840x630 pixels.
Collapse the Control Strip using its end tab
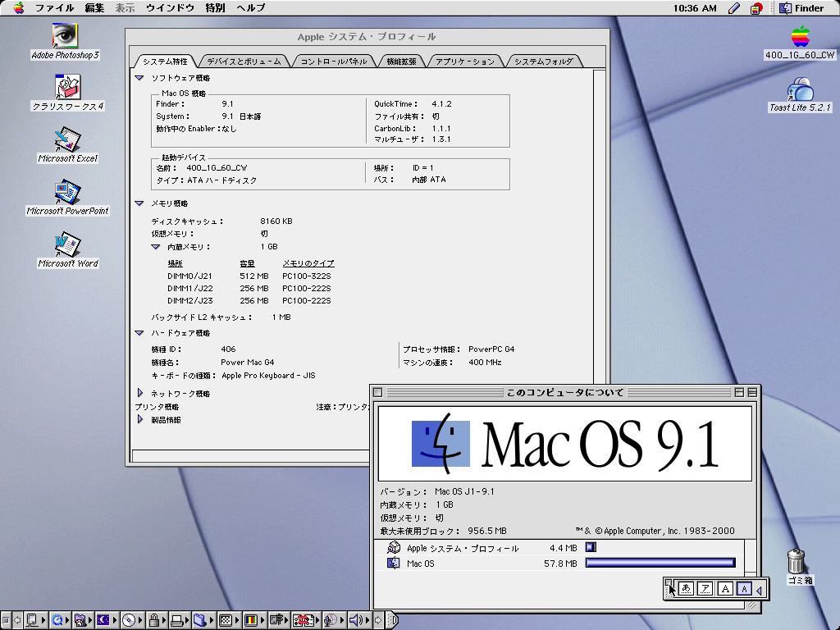click(x=393, y=620)
